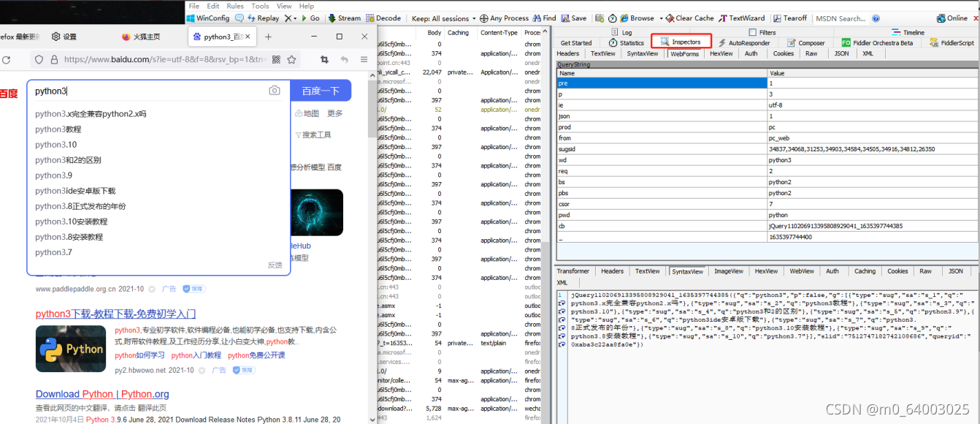Image resolution: width=980 pixels, height=424 pixels.
Task: Open the Firefox hamburger menu
Action: point(364,60)
